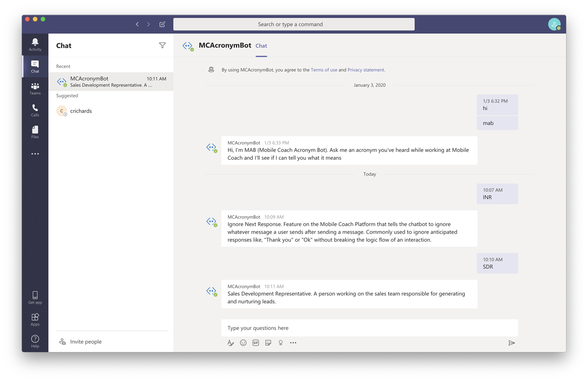The height and width of the screenshot is (381, 588).
Task: Open the Terms of use link
Action: point(324,70)
